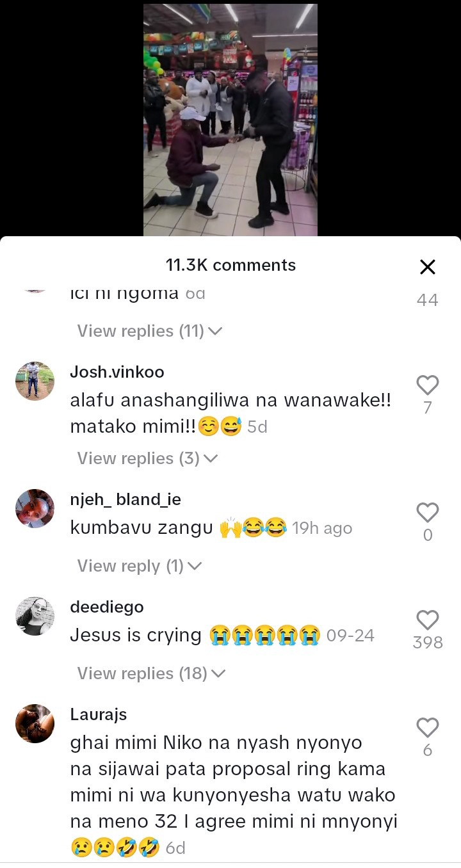
Task: Select the 'kumbavu zangu' comment text
Action: (x=142, y=529)
